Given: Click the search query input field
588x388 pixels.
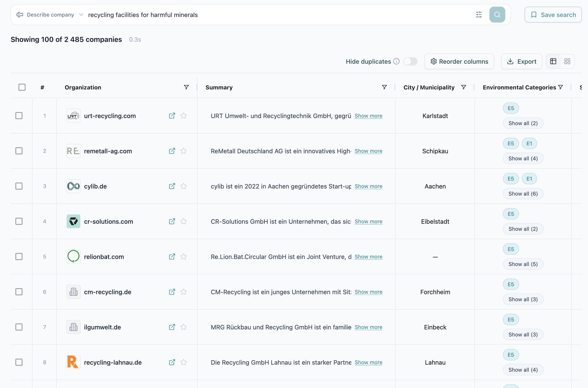Looking at the screenshot, I should (x=278, y=15).
